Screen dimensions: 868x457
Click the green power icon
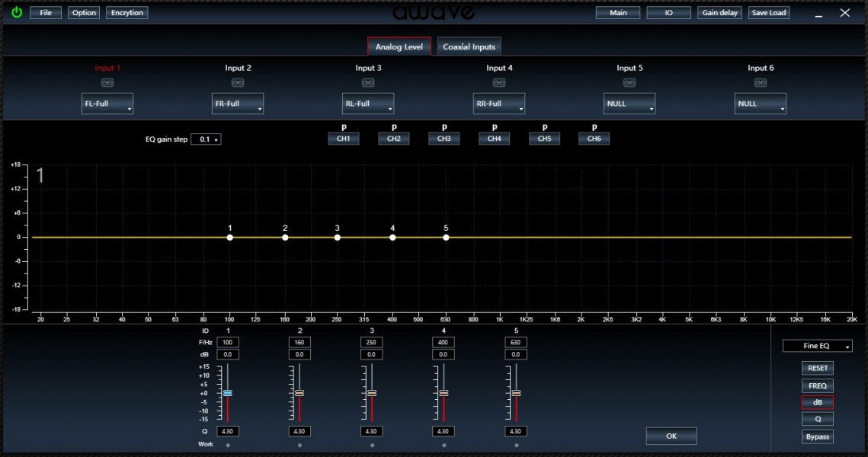17,13
